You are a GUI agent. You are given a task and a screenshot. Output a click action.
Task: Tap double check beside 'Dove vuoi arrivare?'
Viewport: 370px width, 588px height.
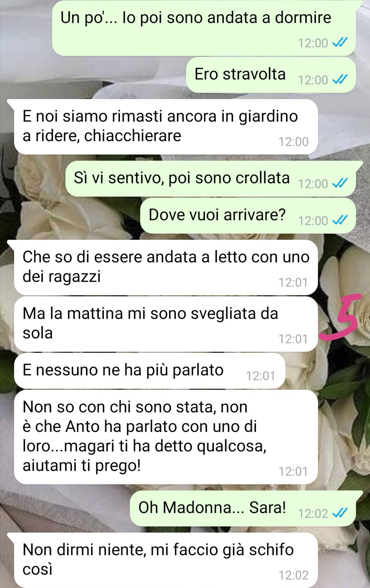340,221
